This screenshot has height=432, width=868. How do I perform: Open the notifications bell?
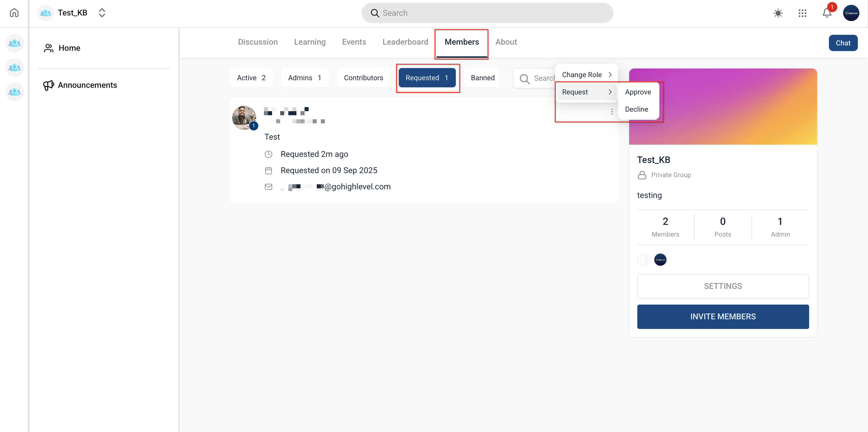pos(827,13)
